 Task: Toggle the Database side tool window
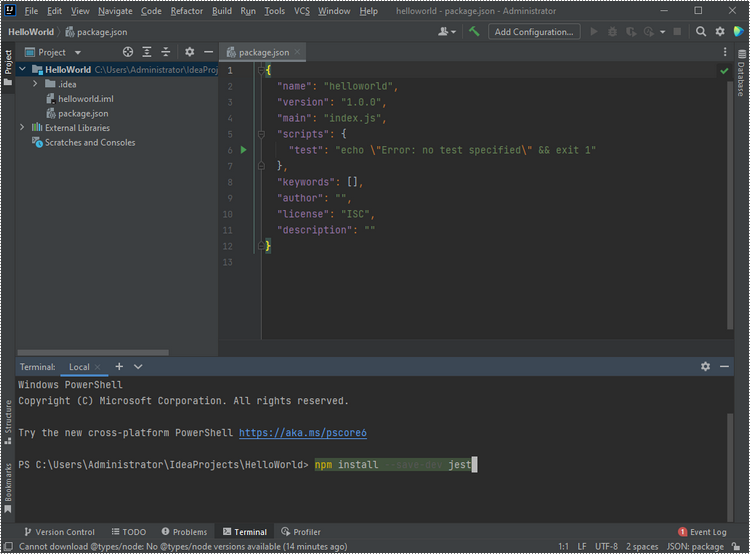pos(741,73)
